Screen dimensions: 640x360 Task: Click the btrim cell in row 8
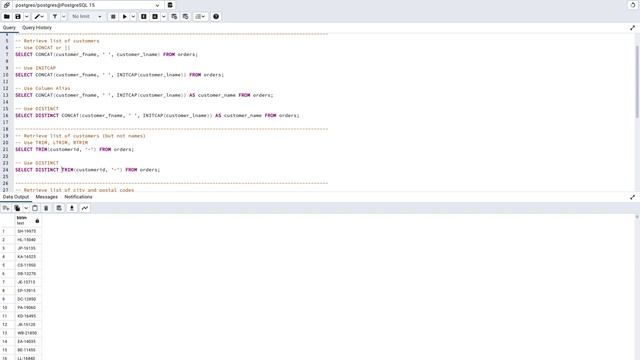click(28, 291)
